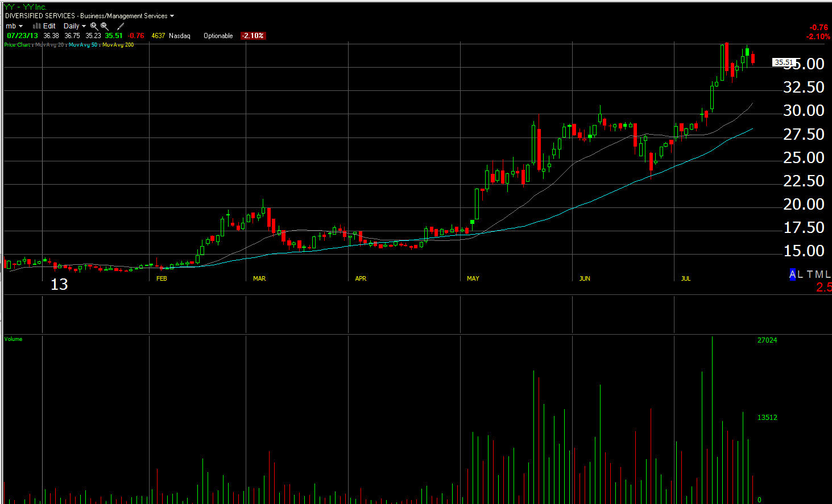Click the zoom out magnifier icon

pos(105,26)
